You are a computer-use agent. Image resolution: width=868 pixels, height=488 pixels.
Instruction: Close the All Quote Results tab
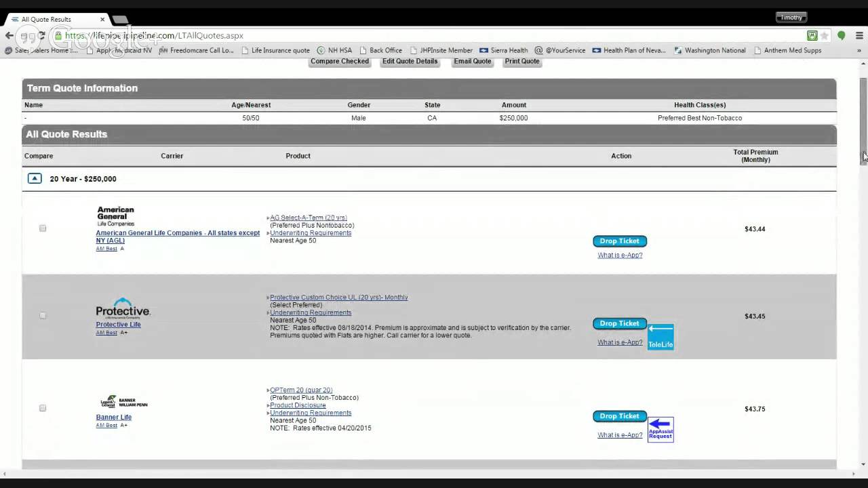pyautogui.click(x=102, y=19)
